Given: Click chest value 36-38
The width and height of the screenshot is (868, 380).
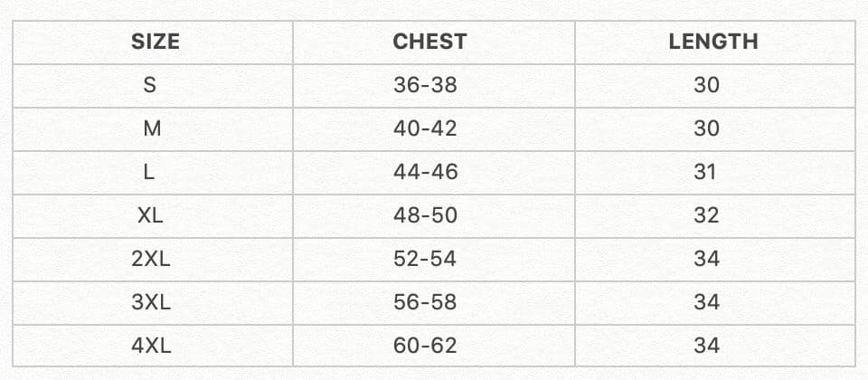Looking at the screenshot, I should (425, 85).
